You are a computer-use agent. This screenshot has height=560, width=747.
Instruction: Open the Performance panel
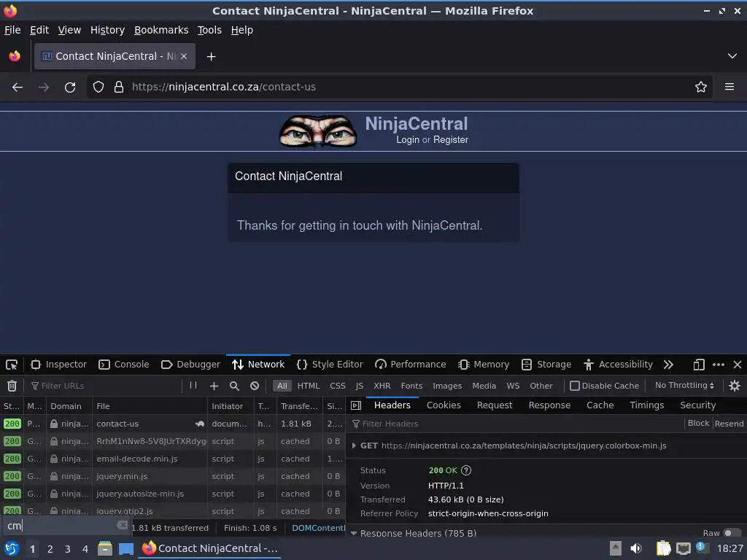[410, 365]
